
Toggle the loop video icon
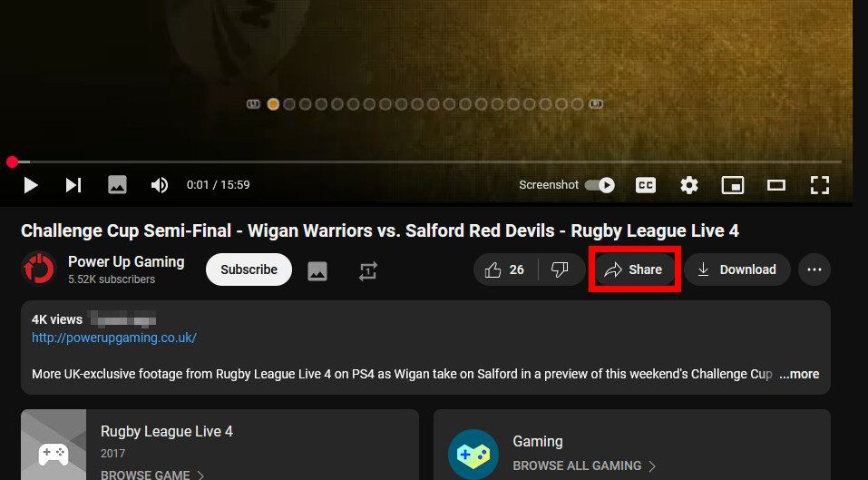coord(367,270)
